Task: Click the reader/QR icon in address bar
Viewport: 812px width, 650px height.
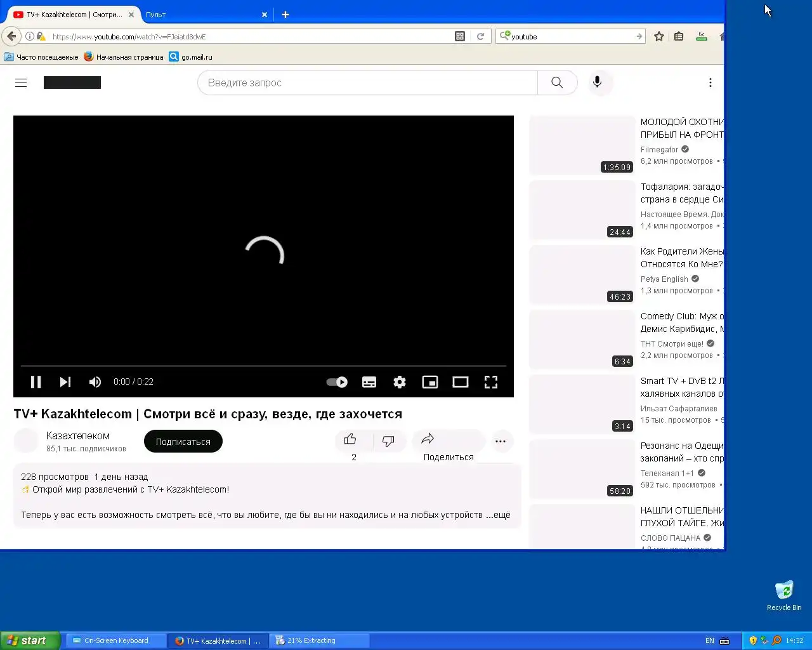Action: (x=460, y=36)
